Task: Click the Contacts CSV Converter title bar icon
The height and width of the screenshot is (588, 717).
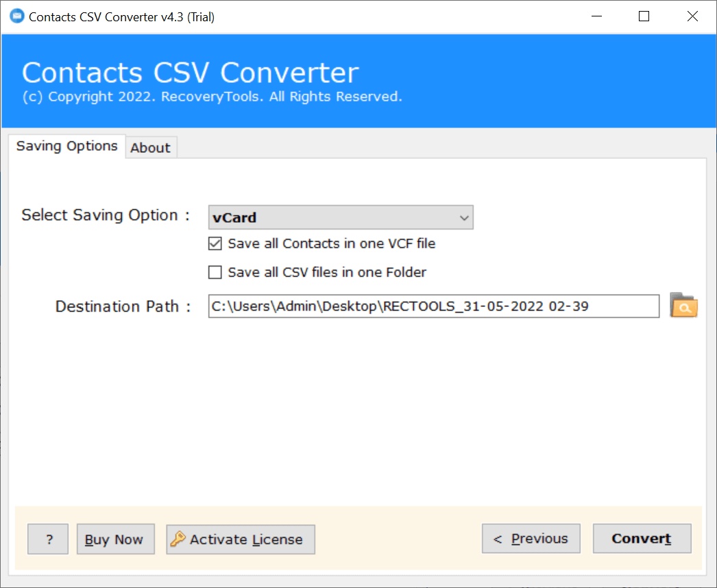Action: tap(15, 17)
